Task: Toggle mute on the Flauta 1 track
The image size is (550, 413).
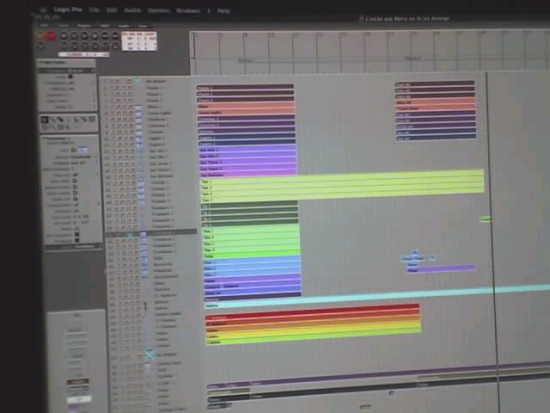Action: 111,88
